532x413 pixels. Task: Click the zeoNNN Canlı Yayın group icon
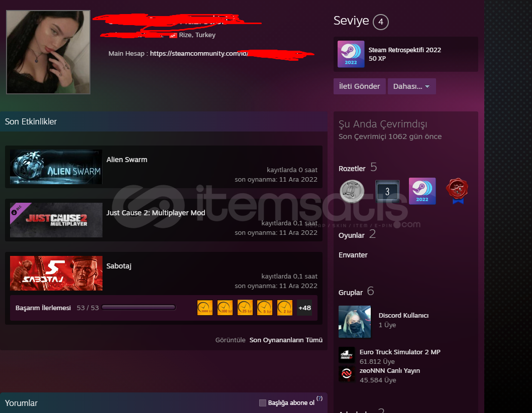tap(347, 374)
